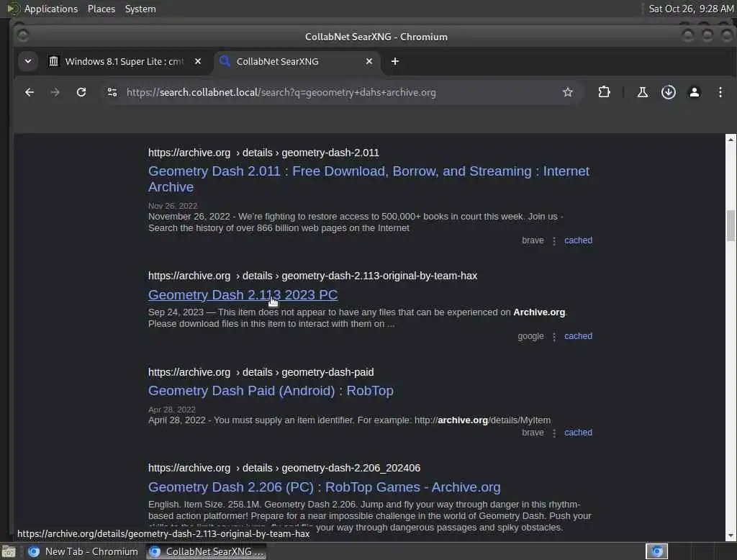
Task: Click show desktop icon in bottom panel
Action: pos(9,551)
